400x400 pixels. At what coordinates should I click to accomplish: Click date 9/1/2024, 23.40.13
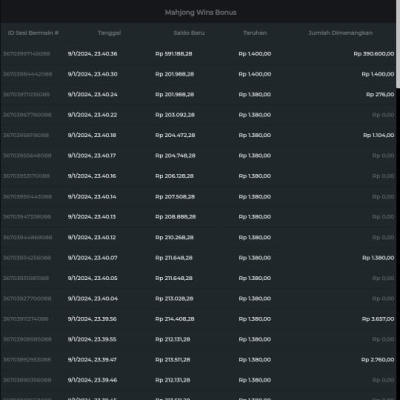coord(92,217)
